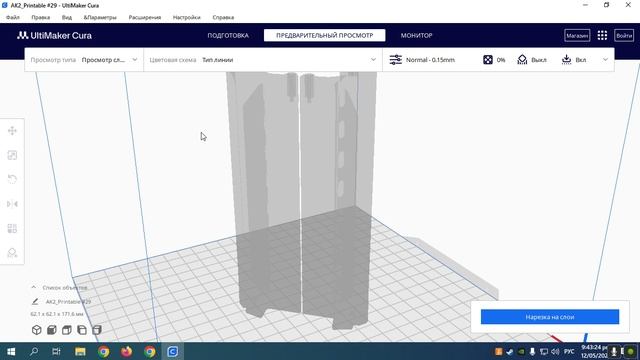This screenshot has height=360, width=640.
Task: Open Windows taskbar search
Action: [x=34, y=351]
